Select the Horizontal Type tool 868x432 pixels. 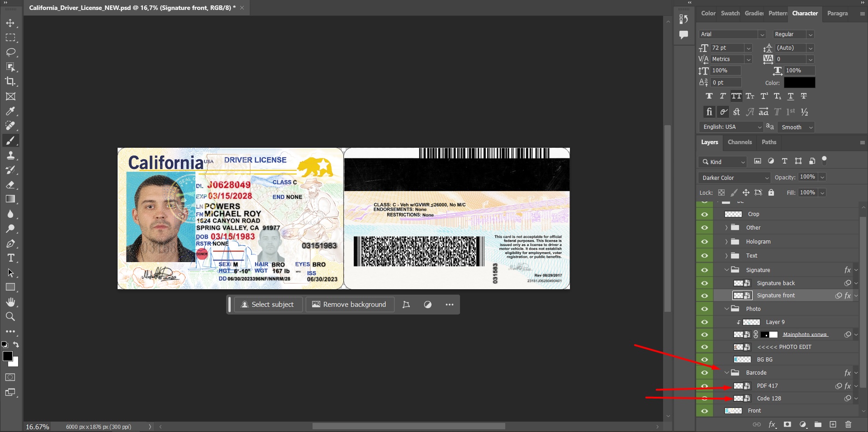pos(11,258)
